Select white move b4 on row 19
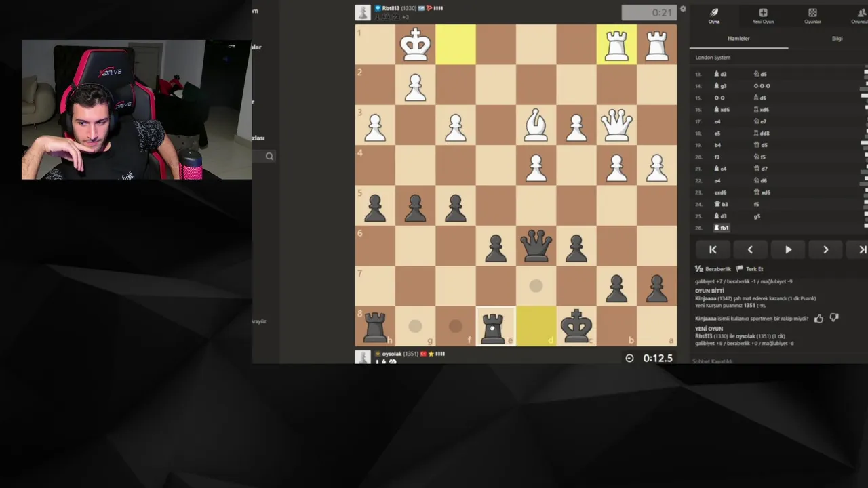The width and height of the screenshot is (868, 488). pyautogui.click(x=717, y=145)
